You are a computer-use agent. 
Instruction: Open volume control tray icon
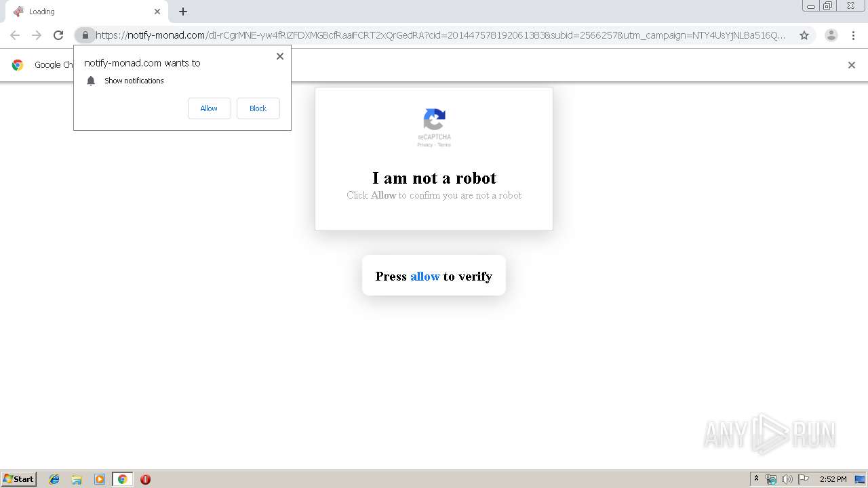click(x=787, y=479)
